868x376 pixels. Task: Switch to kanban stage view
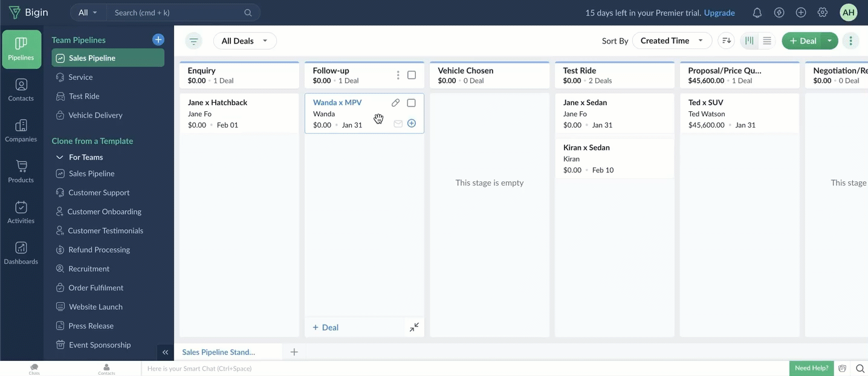(x=750, y=41)
